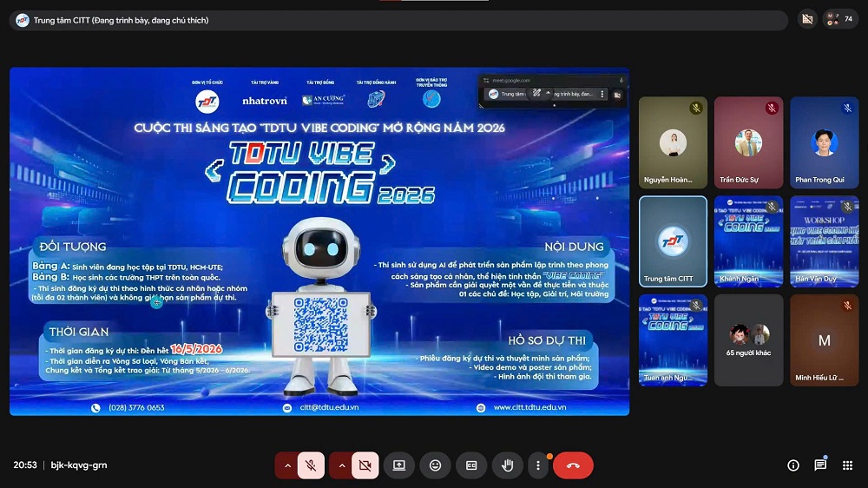868x488 pixels.
Task: Select the Trung tâm CITT participant tile
Action: (x=673, y=241)
